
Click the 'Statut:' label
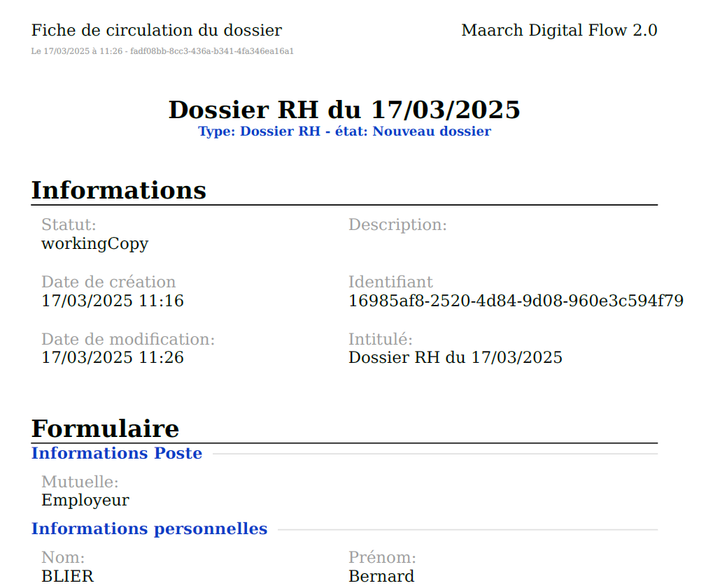click(x=69, y=225)
